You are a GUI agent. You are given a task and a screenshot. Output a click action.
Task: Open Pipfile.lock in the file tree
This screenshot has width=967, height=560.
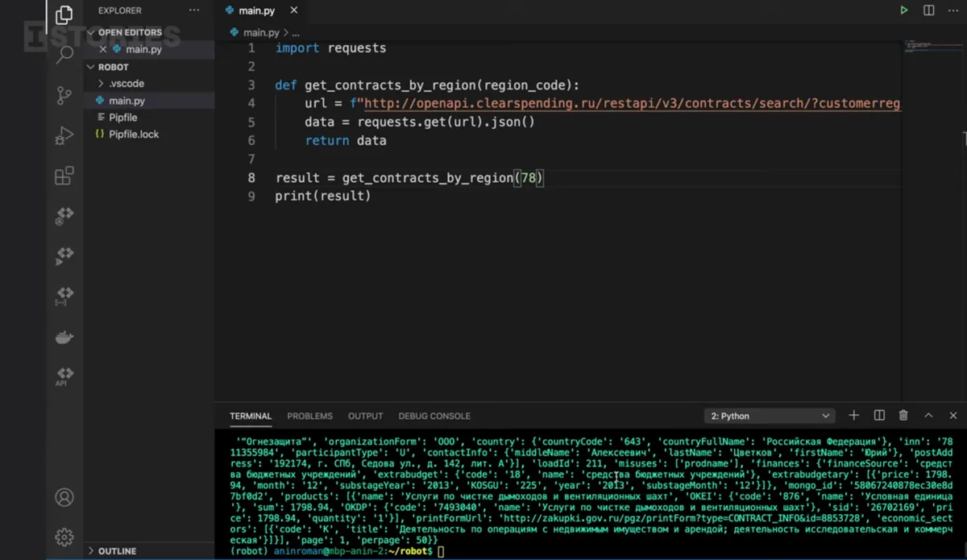(134, 135)
